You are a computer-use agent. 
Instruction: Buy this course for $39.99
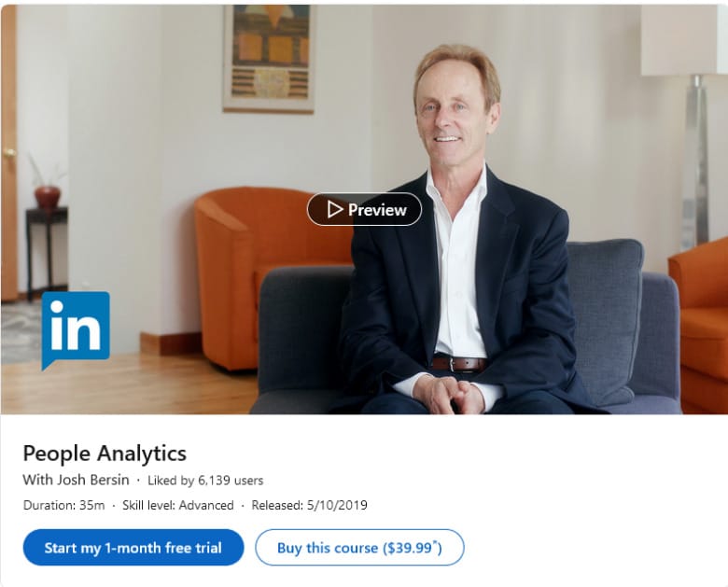pos(359,548)
